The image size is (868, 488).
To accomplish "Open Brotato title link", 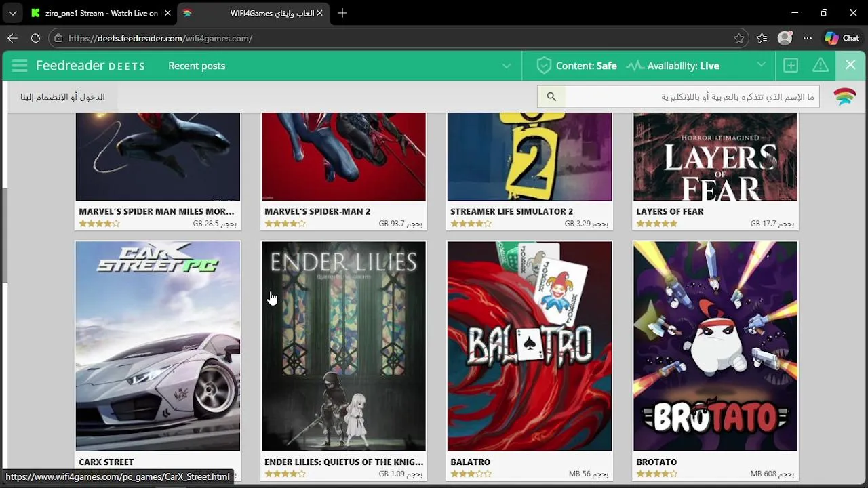I will [x=656, y=462].
